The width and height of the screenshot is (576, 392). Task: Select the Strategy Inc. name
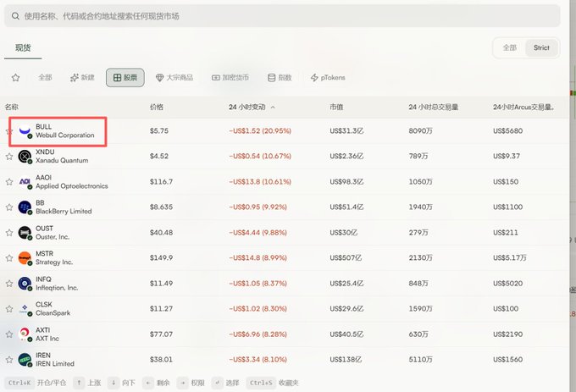(54, 262)
